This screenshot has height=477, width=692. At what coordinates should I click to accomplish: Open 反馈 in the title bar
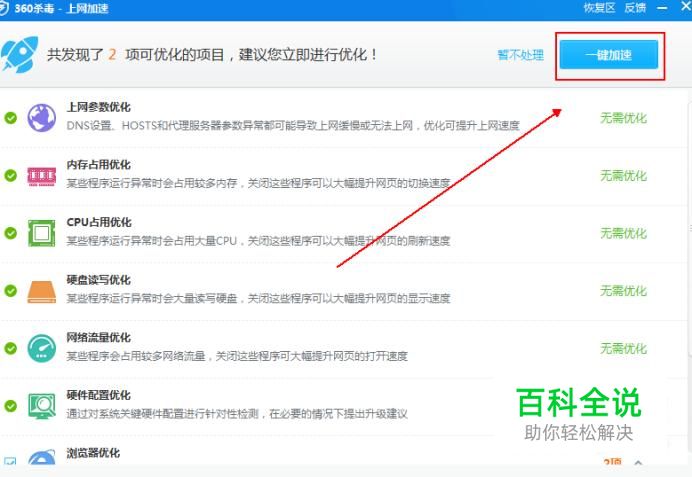[x=635, y=8]
